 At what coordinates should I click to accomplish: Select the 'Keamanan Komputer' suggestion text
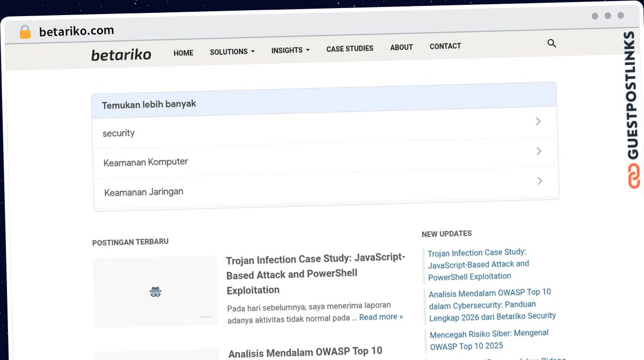pyautogui.click(x=145, y=162)
